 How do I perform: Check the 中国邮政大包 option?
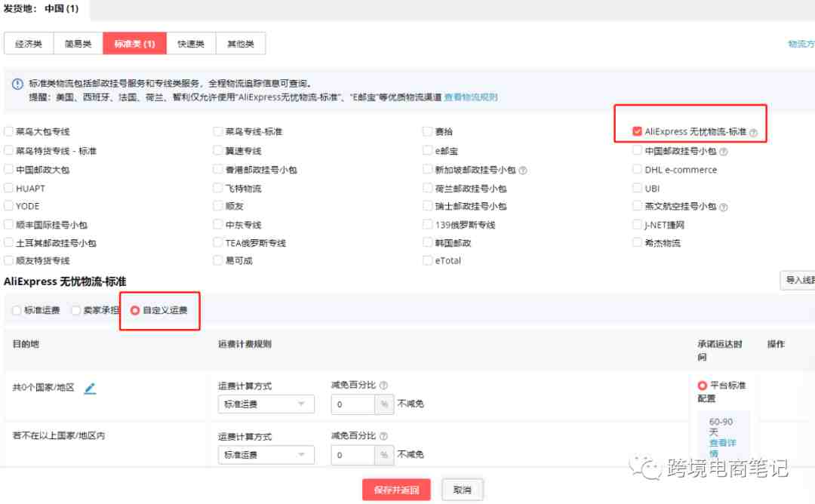[8, 170]
